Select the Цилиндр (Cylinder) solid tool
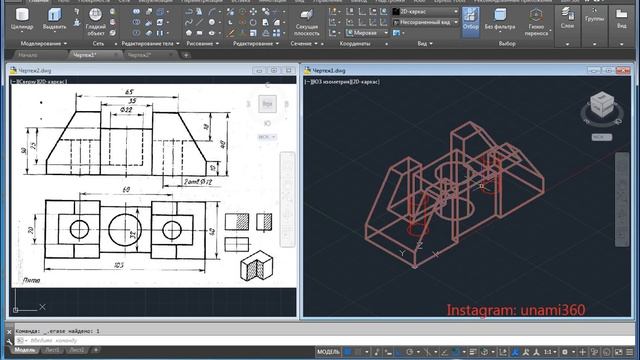Screen dimensions: 640x360 pos(22,19)
